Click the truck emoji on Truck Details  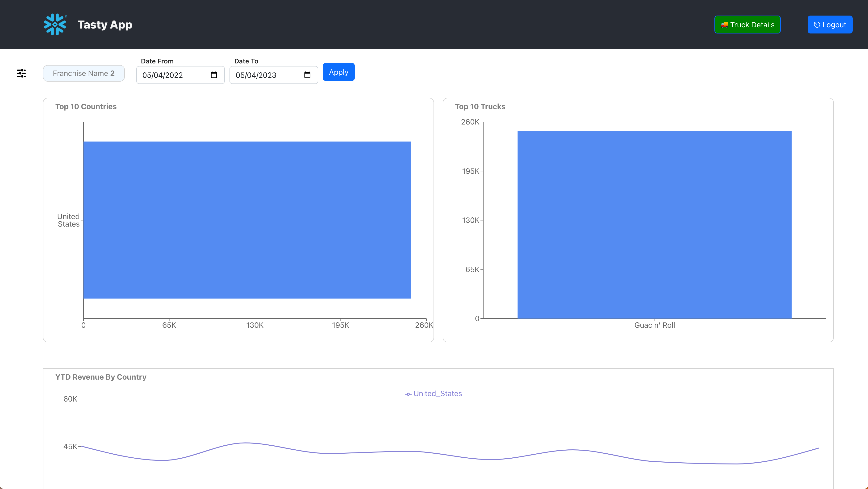click(724, 25)
